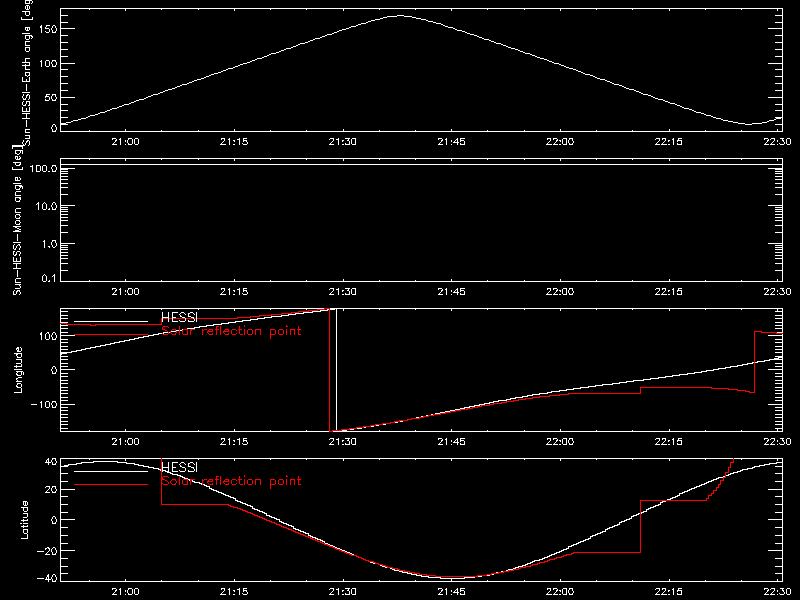Choose 22:15 time label under Longitude plot

click(x=668, y=441)
